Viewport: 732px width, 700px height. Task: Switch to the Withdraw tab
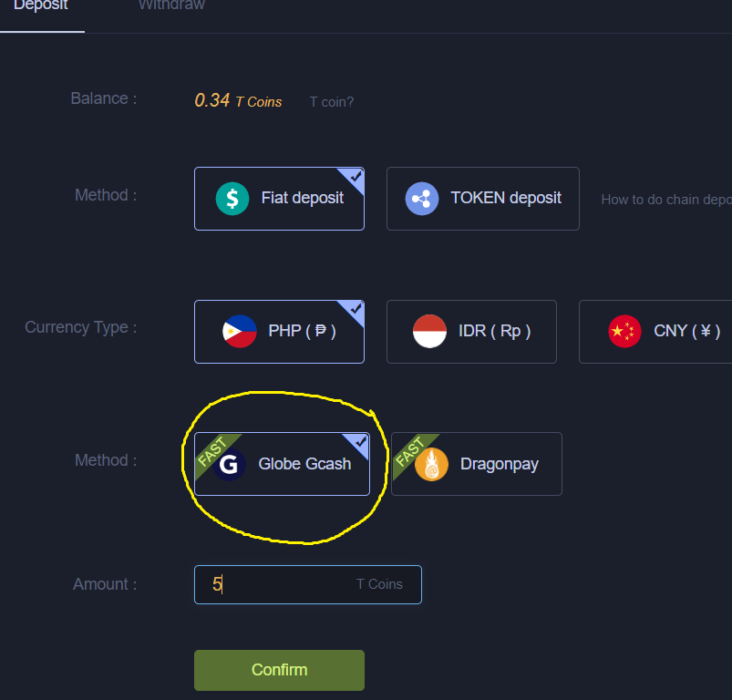(x=171, y=5)
